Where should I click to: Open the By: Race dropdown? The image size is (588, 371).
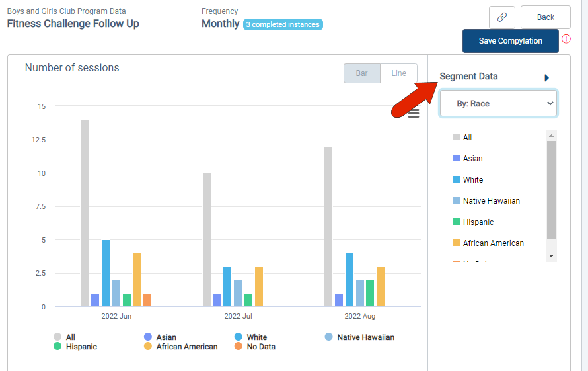click(x=498, y=103)
